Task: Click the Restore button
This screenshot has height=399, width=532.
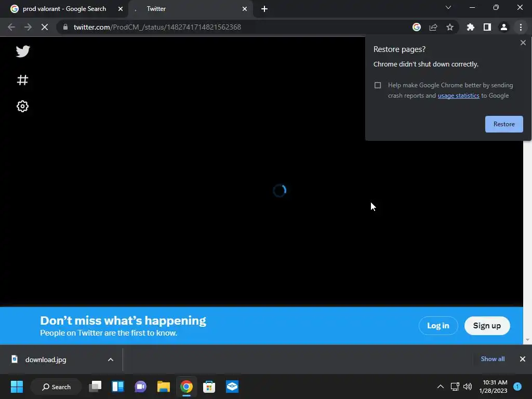Action: tap(504, 124)
